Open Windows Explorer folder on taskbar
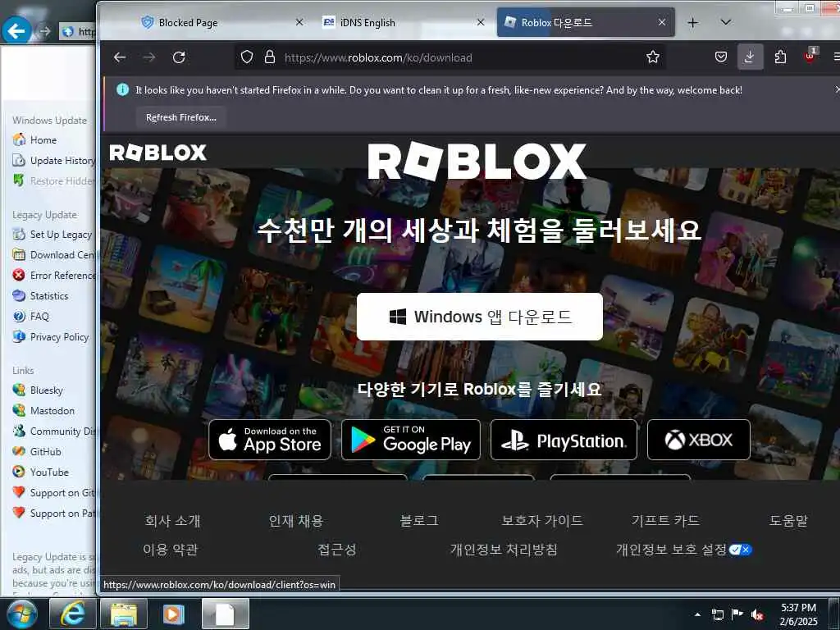This screenshot has height=630, width=840. click(x=123, y=614)
